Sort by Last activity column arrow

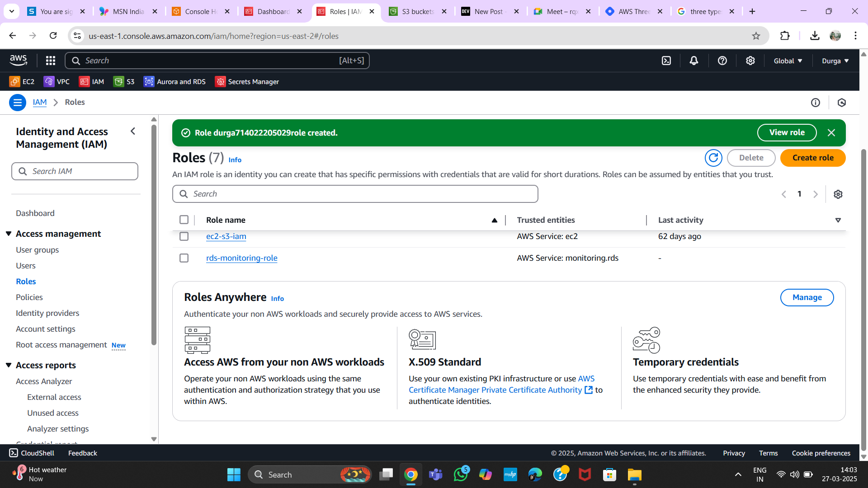pos(838,221)
